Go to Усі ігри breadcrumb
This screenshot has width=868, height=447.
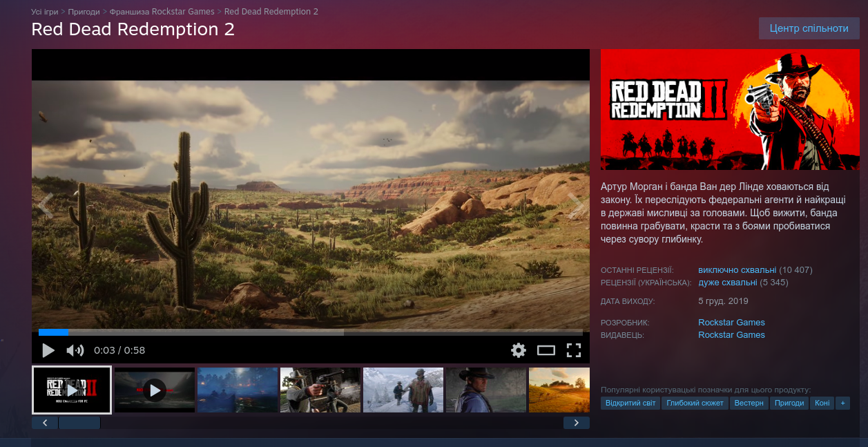tap(45, 12)
